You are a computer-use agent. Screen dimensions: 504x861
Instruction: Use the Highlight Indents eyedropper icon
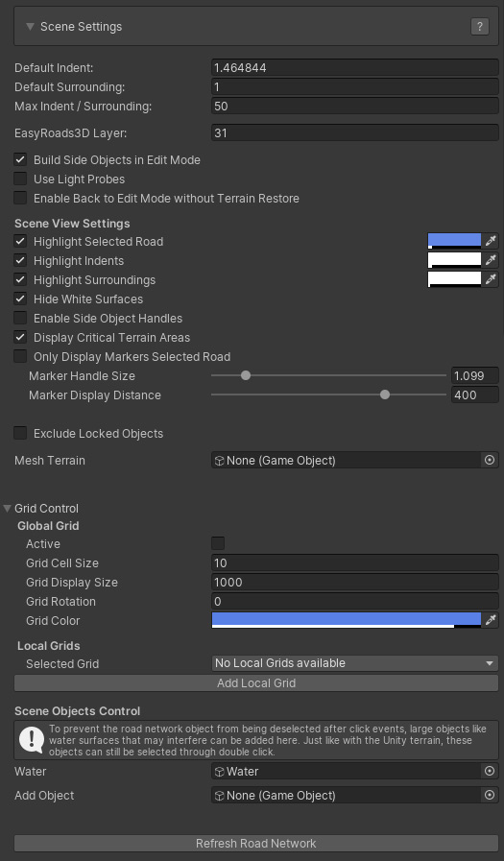[x=491, y=260]
